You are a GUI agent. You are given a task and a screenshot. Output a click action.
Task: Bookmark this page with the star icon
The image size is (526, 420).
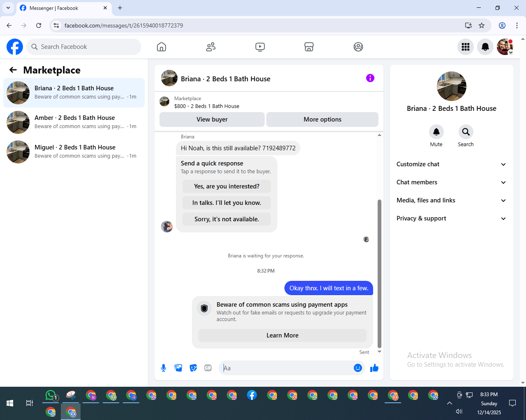tap(482, 25)
